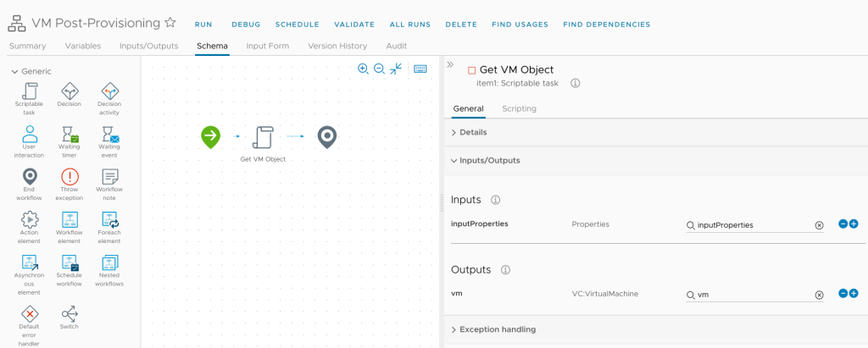Click the end workflow node on canvas
Screen dimensions: 868x348
coord(327,136)
